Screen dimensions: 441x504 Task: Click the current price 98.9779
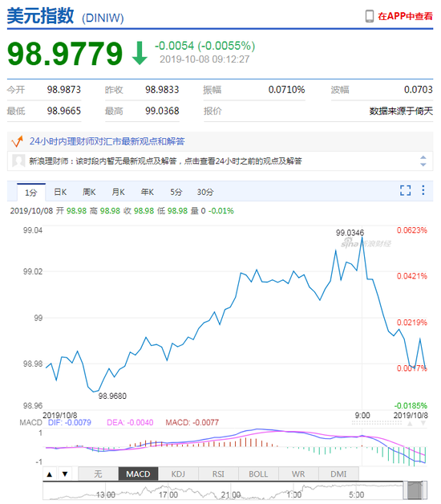click(x=65, y=54)
